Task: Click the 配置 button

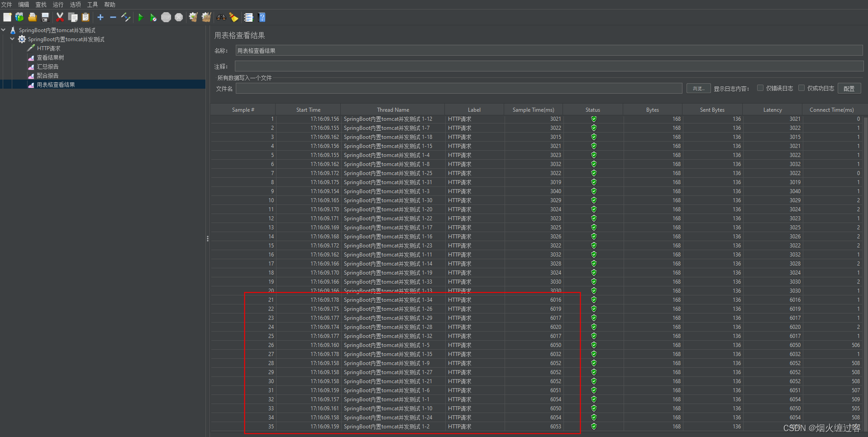Action: [x=849, y=89]
